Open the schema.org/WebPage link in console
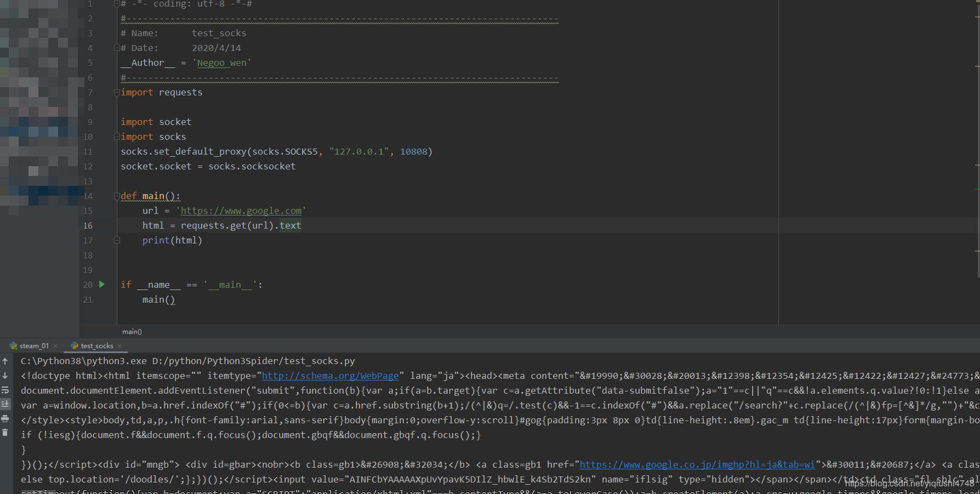Image resolution: width=980 pixels, height=494 pixels. tap(330, 376)
